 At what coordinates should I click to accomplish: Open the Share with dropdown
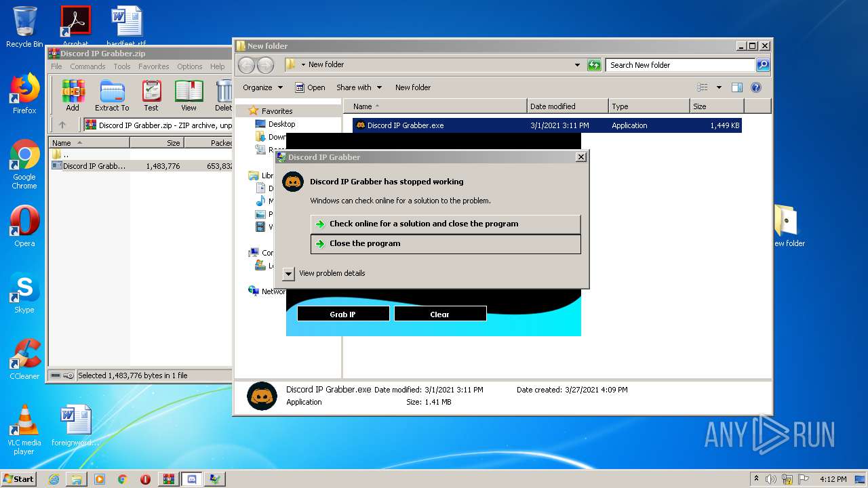point(359,87)
